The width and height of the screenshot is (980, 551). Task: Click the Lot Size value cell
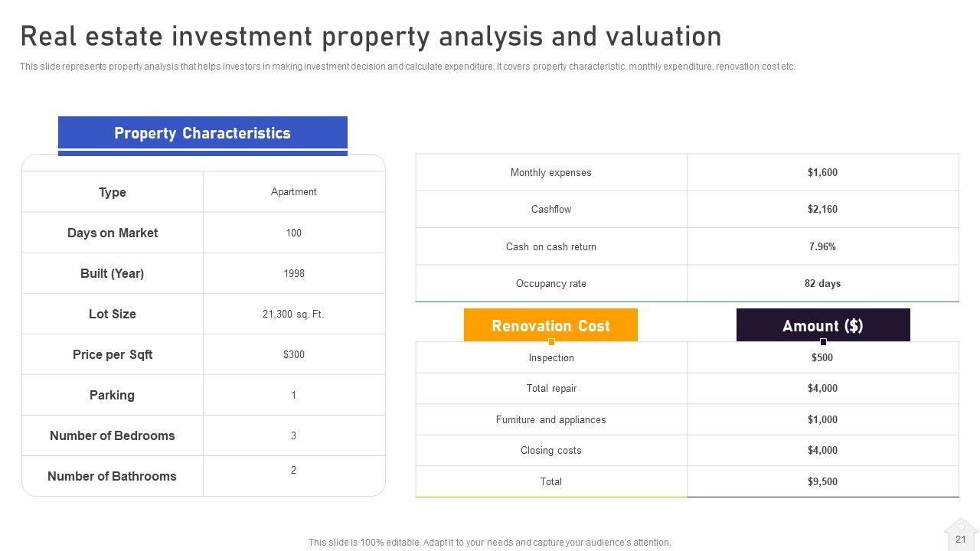click(x=294, y=314)
